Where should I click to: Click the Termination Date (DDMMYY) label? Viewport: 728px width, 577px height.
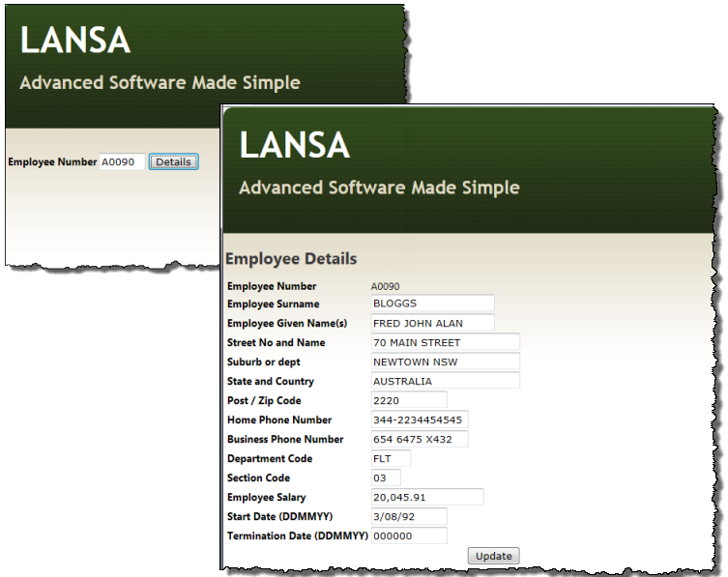pyautogui.click(x=297, y=536)
